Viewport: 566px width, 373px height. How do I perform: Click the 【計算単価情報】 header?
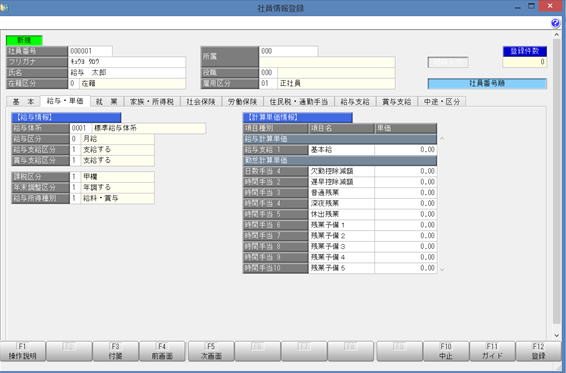point(298,117)
